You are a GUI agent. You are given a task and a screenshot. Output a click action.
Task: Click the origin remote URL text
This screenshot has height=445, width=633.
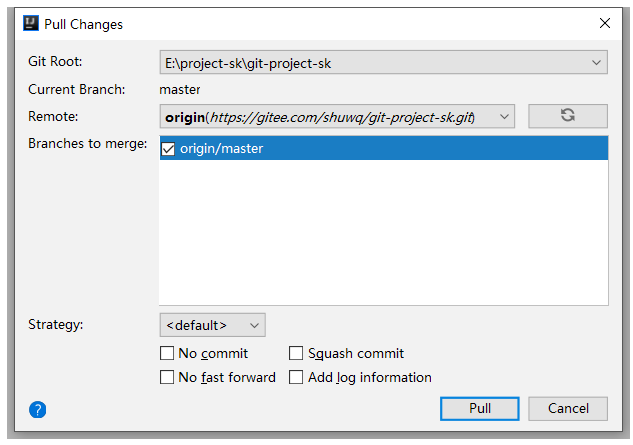[x=342, y=118]
